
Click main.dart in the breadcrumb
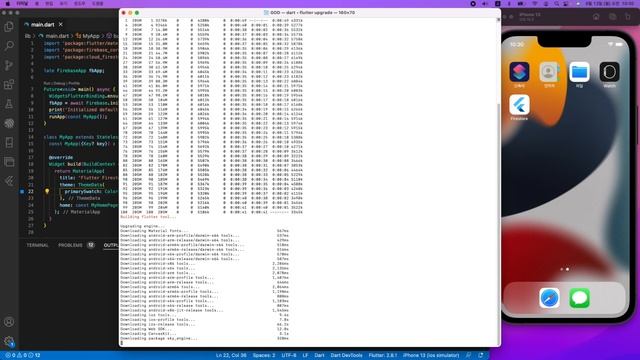tap(57, 36)
